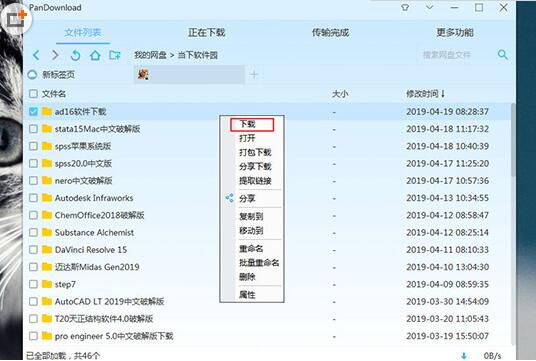Choose 提取链接 from the context menu
The height and width of the screenshot is (361, 536).
255,180
